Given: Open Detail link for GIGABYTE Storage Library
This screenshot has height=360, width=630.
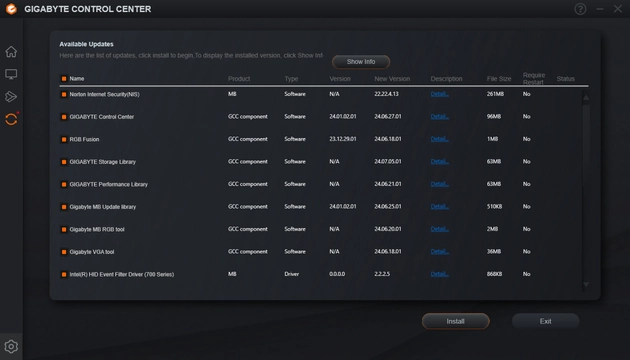Looking at the screenshot, I should click(440, 162).
